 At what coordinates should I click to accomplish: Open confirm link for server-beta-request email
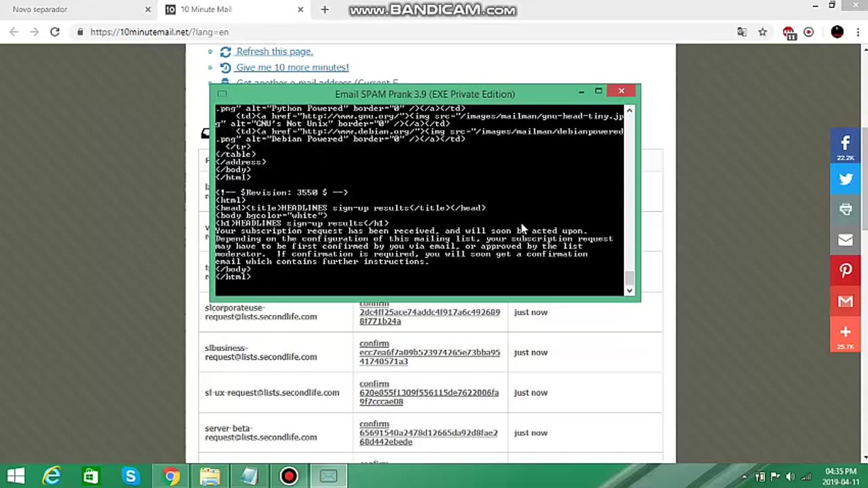(x=429, y=432)
